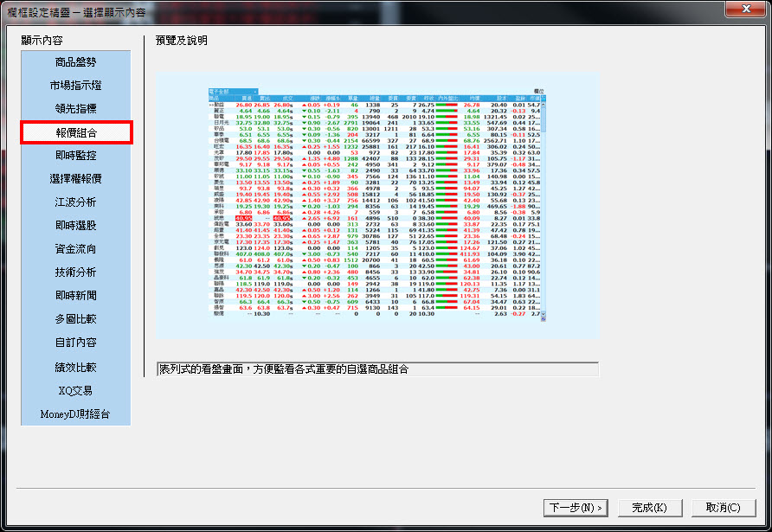Choose 技術分析 in the list
Viewport: 772px width, 532px height.
pyautogui.click(x=75, y=272)
